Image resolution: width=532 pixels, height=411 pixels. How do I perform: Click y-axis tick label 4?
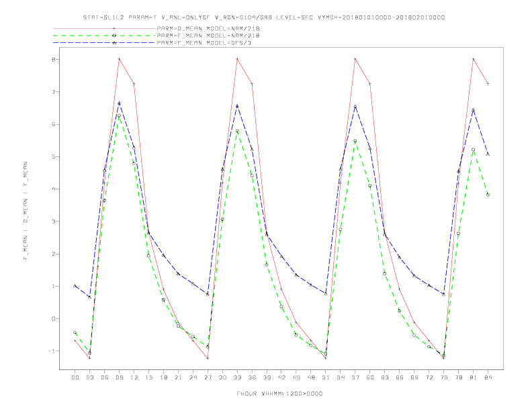click(x=53, y=189)
